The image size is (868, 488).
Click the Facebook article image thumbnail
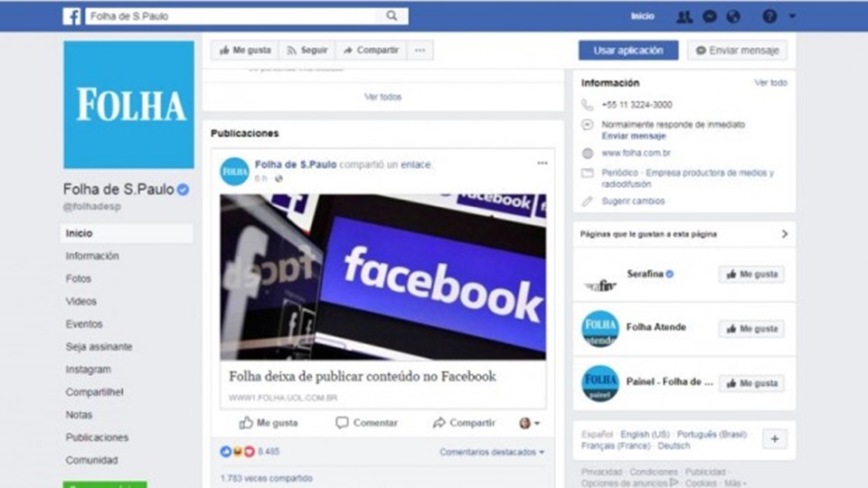coord(382,277)
